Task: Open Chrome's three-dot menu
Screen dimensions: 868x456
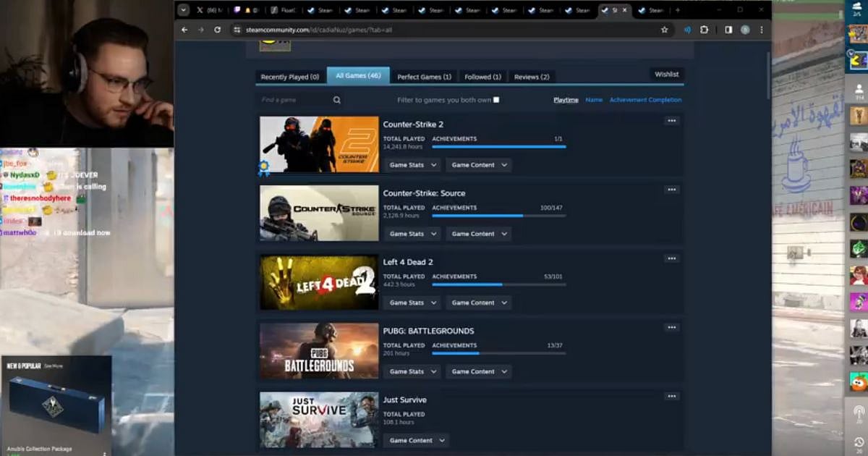Action: tap(761, 30)
